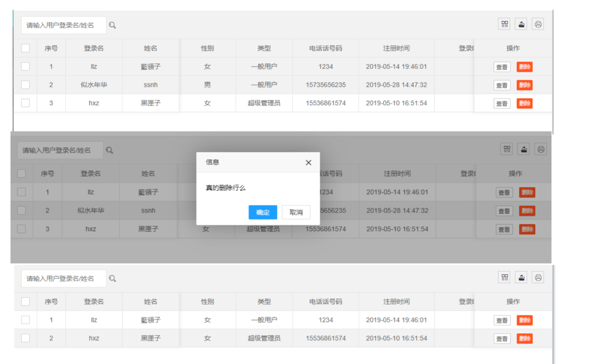Click 查看 for the llz row in the top table
Viewport: 589px width, 364px height.
tap(502, 67)
